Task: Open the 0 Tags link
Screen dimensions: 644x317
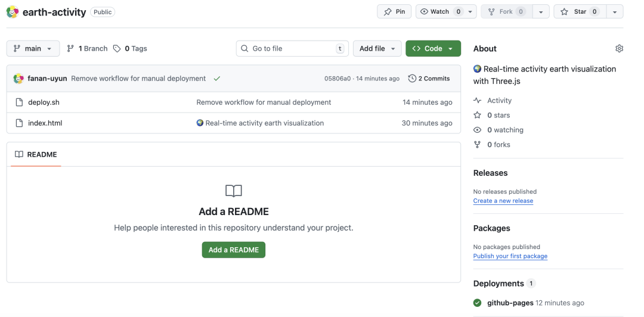Action: [130, 48]
